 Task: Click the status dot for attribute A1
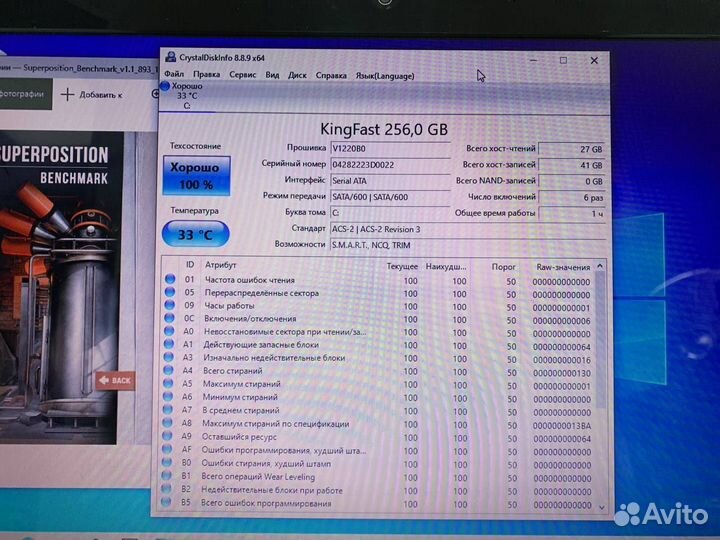[x=169, y=343]
